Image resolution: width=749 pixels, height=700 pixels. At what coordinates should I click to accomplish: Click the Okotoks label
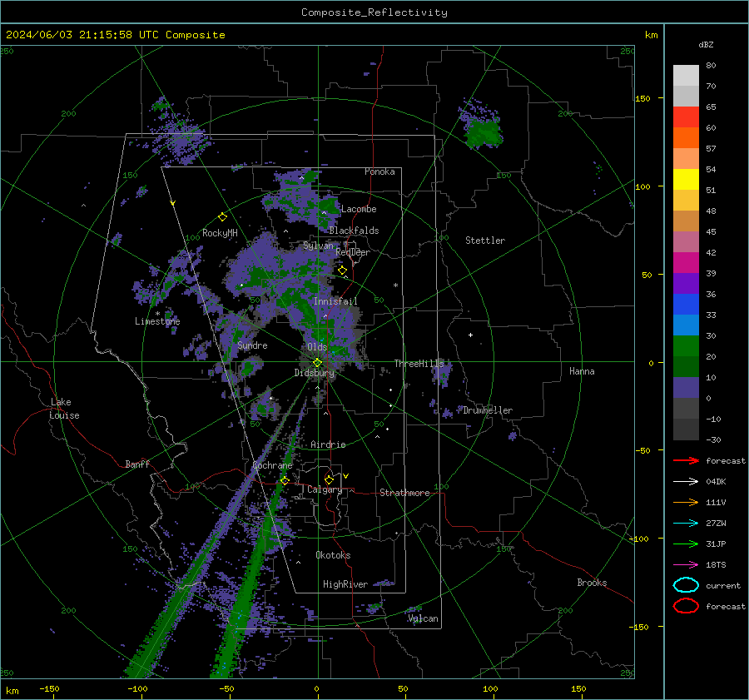tap(333, 555)
